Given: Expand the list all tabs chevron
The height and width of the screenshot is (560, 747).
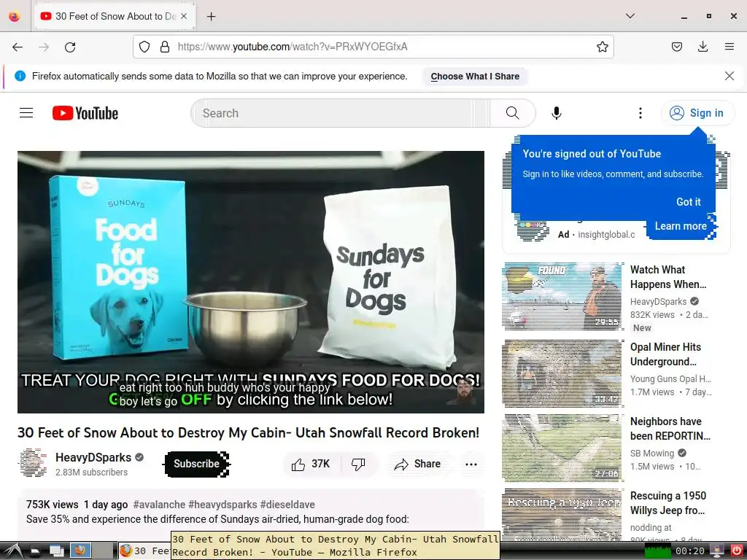Looking at the screenshot, I should pyautogui.click(x=630, y=16).
